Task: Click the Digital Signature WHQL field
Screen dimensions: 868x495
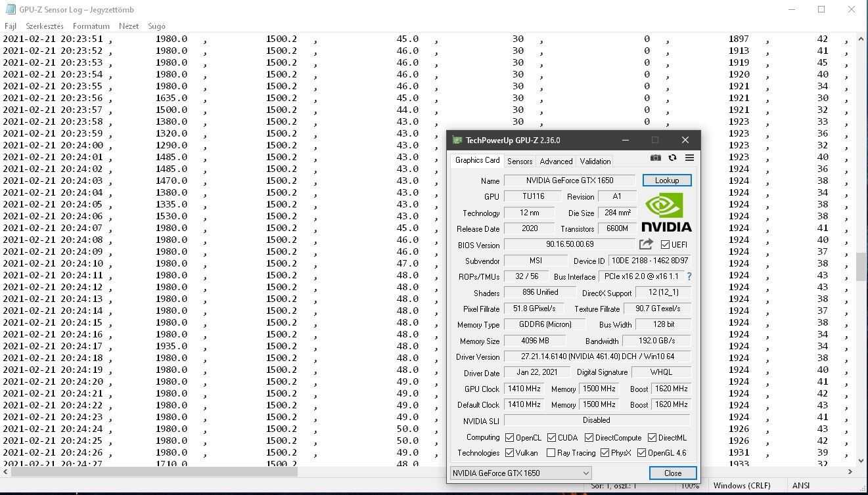Action: (661, 372)
